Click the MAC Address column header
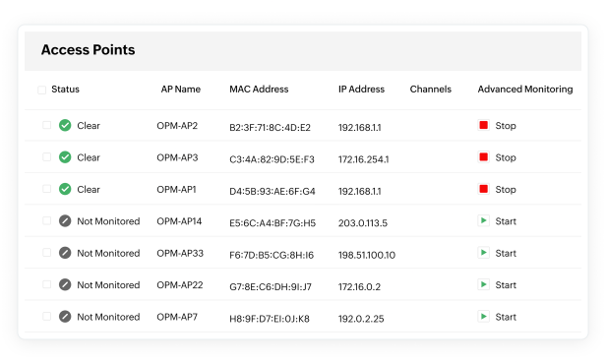Image resolution: width=606 pixels, height=364 pixels. tap(259, 90)
